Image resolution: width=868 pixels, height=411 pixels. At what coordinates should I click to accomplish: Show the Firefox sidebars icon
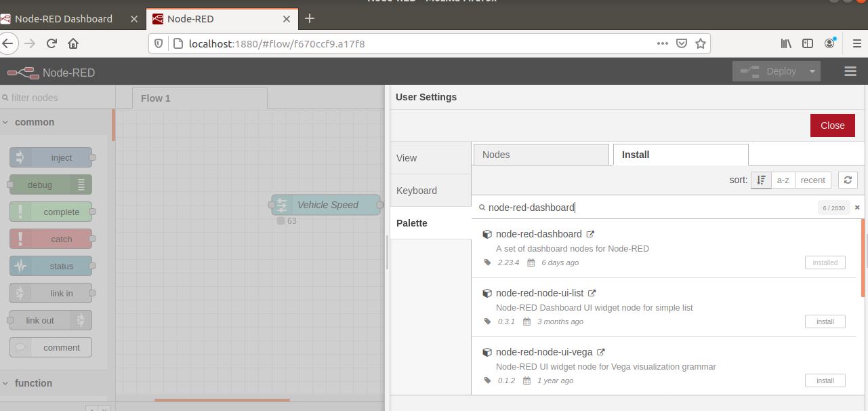pos(808,43)
